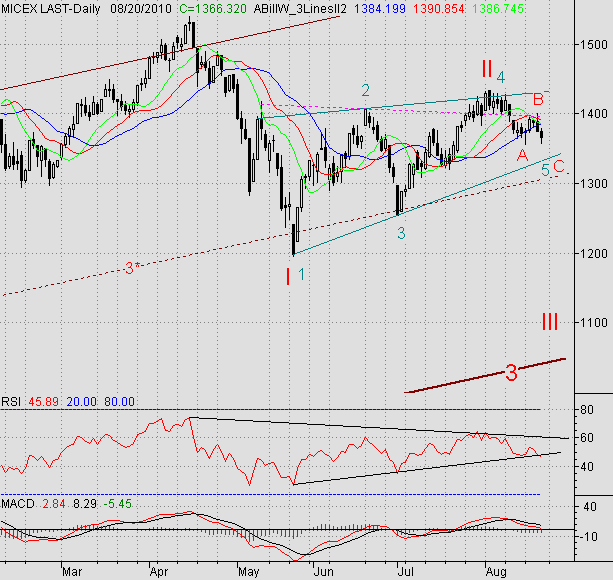Click the large red 3 on the thick trendline

click(x=511, y=372)
